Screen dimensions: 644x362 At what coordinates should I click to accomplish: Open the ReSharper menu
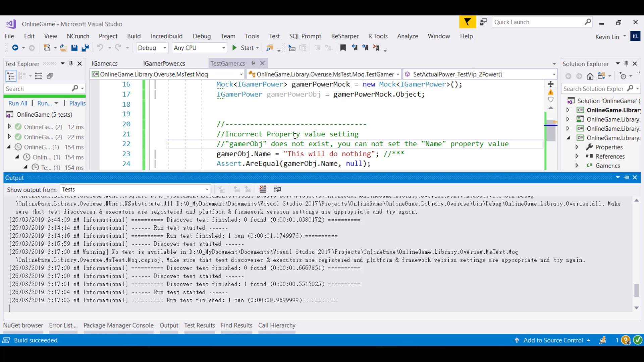344,36
